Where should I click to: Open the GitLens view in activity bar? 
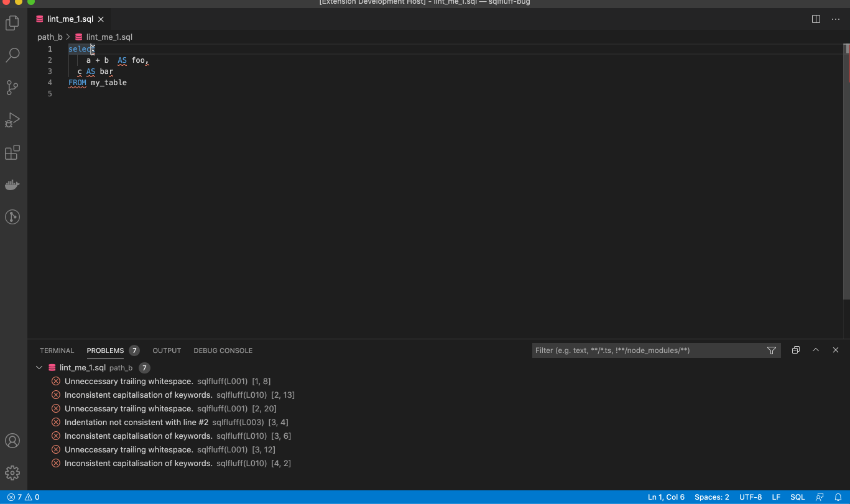tap(12, 217)
